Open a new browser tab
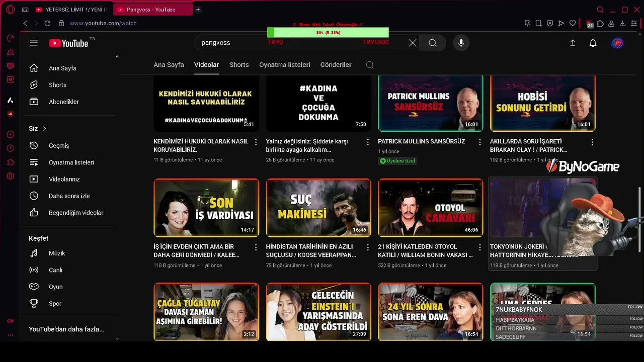Viewport: 644px width, 362px height. pos(198,10)
